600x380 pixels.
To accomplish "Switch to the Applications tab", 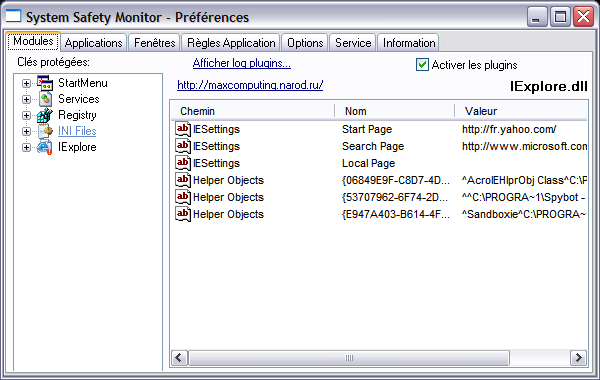I will 93,43.
